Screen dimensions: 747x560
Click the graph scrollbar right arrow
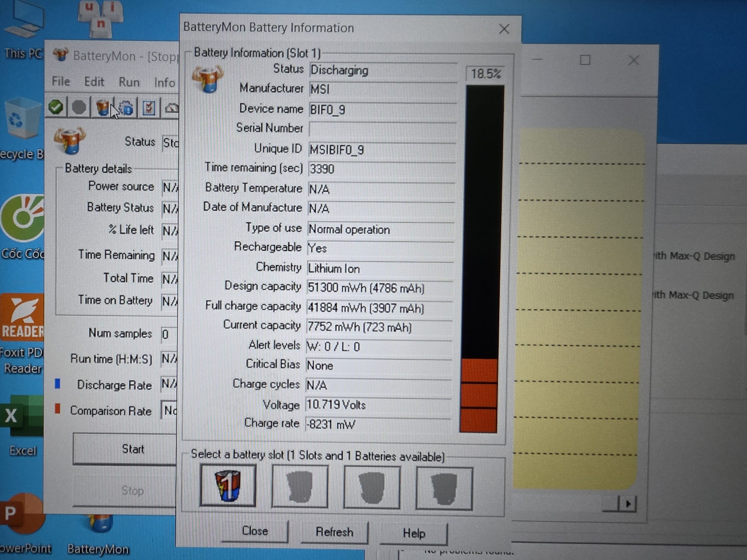tap(628, 504)
